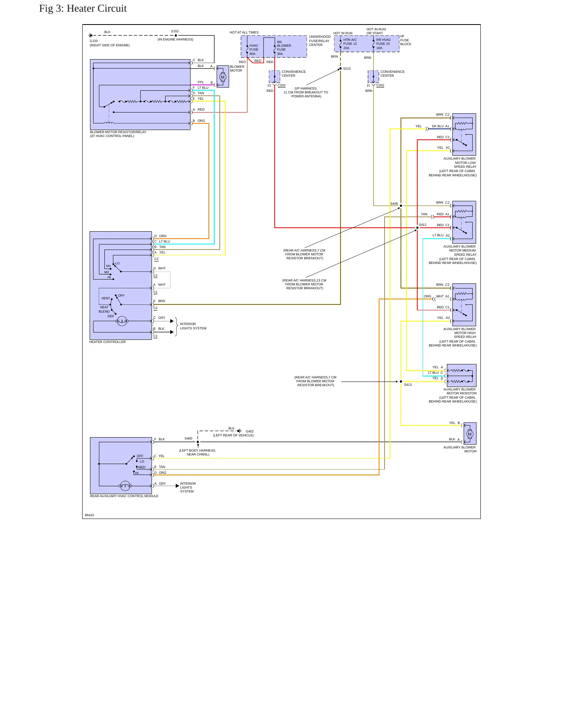Click the 'DEF' switch position label

point(111,316)
